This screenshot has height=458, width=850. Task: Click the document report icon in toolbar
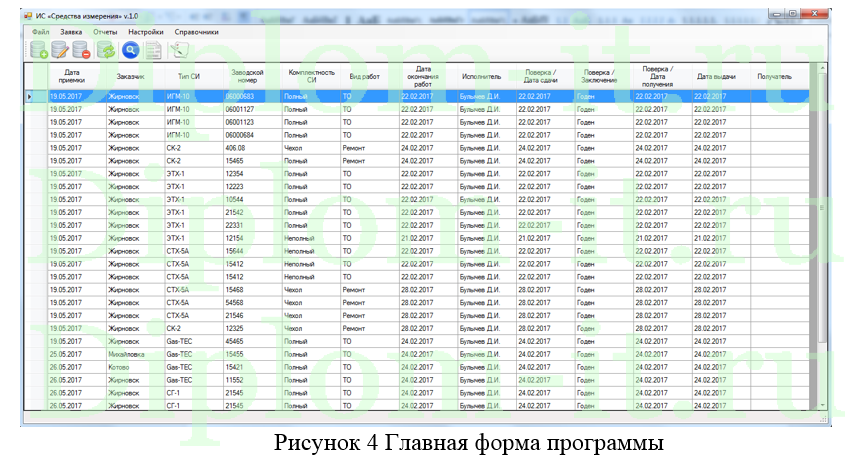[x=152, y=49]
